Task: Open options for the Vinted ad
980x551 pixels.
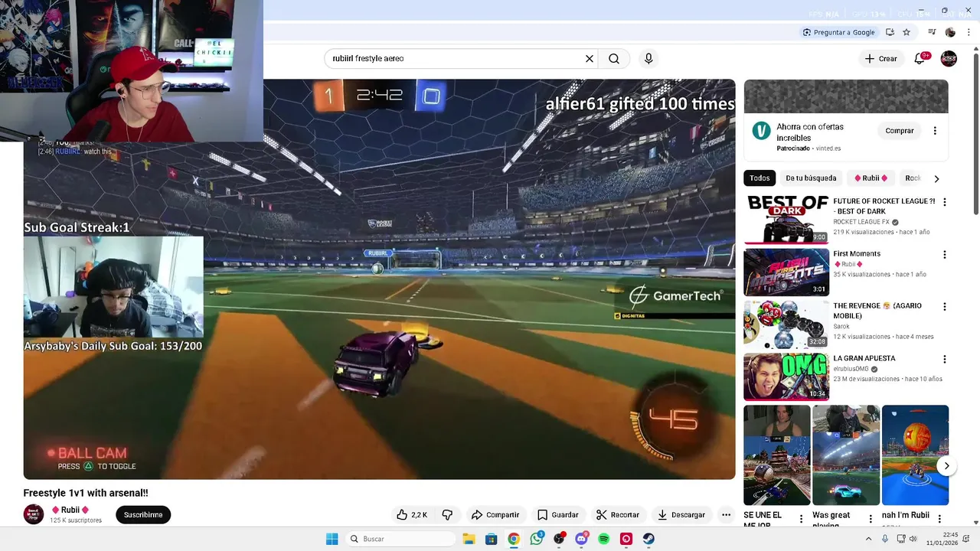Action: coord(935,131)
